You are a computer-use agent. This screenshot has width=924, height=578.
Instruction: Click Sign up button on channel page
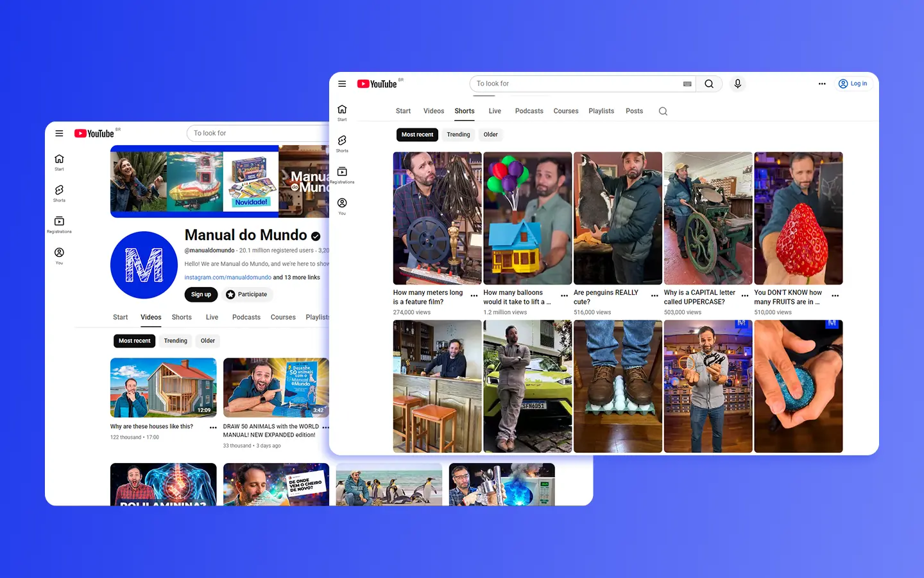(201, 294)
